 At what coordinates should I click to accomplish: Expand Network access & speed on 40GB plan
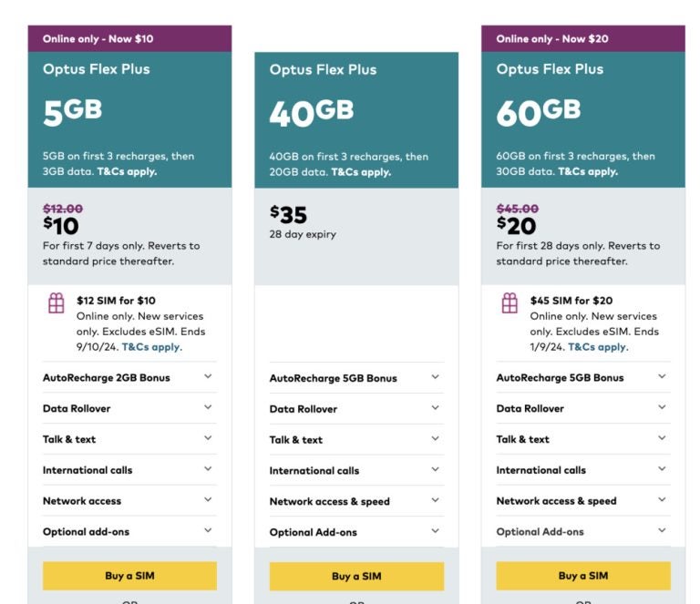(435, 500)
